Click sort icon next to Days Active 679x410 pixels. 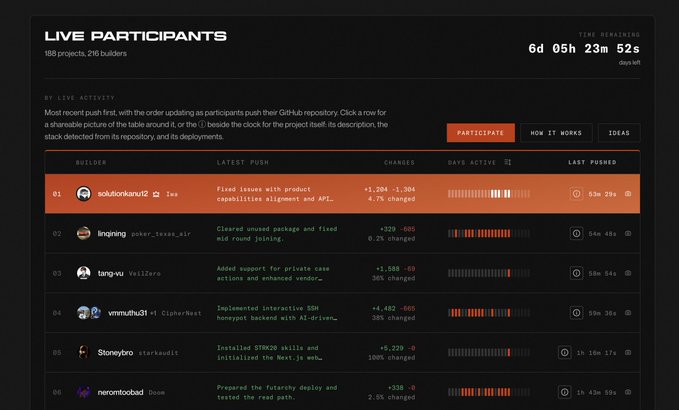[508, 162]
